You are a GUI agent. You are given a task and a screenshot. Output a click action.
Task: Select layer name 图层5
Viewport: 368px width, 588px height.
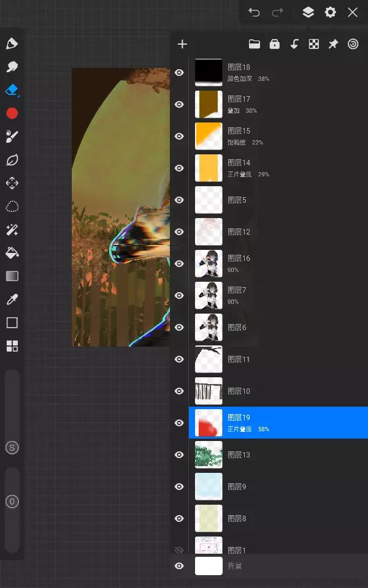pos(237,200)
